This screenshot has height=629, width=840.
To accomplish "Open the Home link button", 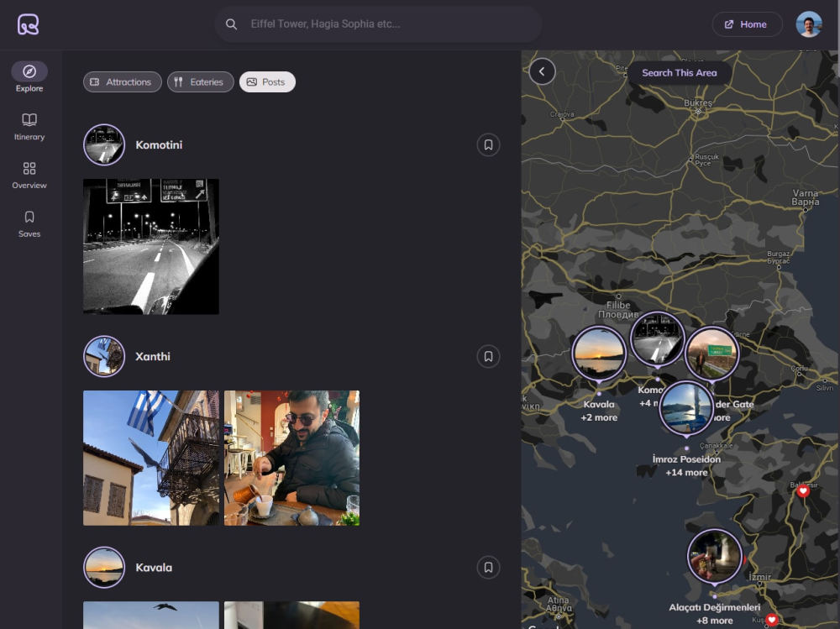I will click(x=747, y=24).
